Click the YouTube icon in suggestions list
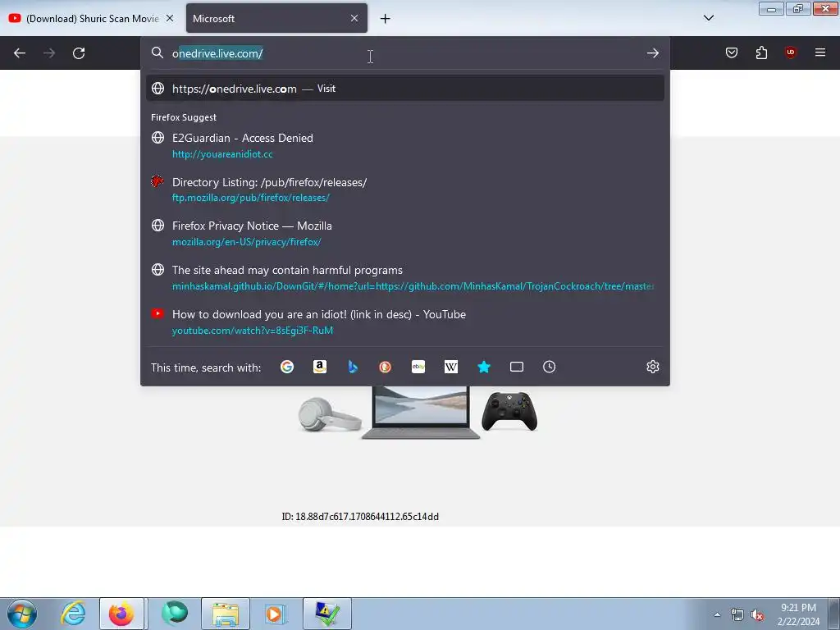840x630 pixels. tap(157, 313)
